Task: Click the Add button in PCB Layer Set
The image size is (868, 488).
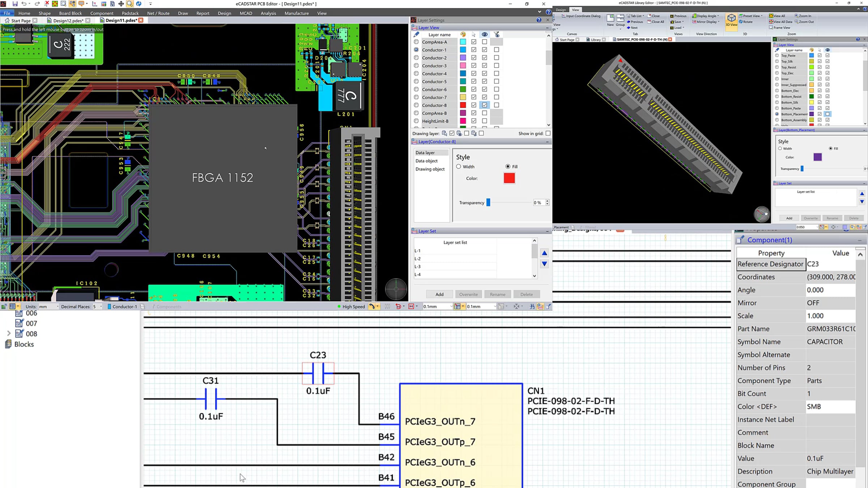Action: click(439, 295)
